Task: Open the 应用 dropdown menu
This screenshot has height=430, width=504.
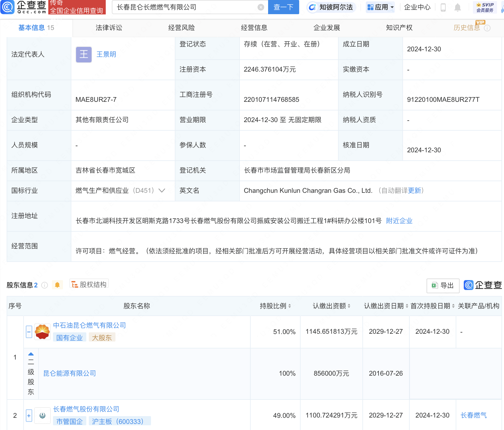Action: point(380,7)
